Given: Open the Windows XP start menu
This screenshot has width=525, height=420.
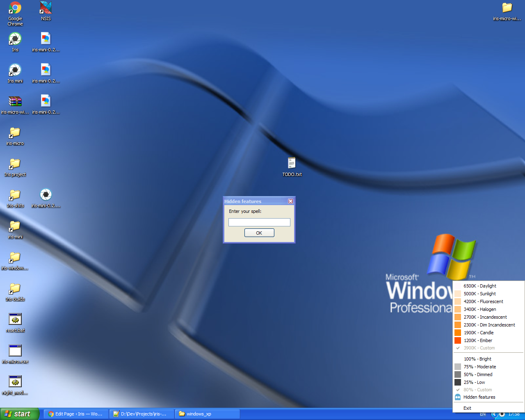Looking at the screenshot, I should coord(20,414).
